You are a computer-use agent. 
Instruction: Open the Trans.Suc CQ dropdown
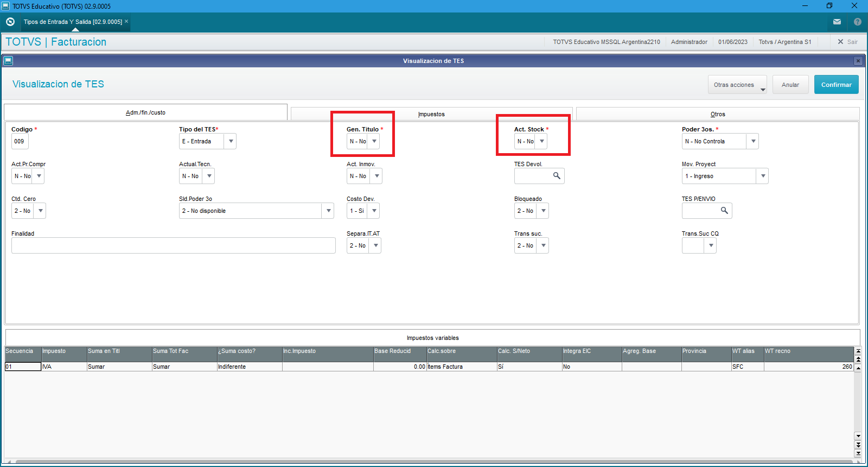point(699,245)
